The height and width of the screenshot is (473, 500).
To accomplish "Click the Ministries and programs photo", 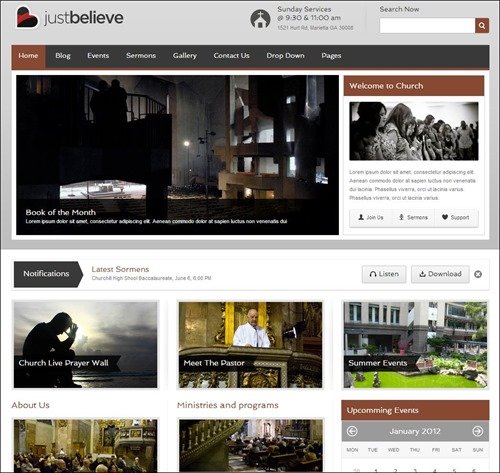I will 250,446.
